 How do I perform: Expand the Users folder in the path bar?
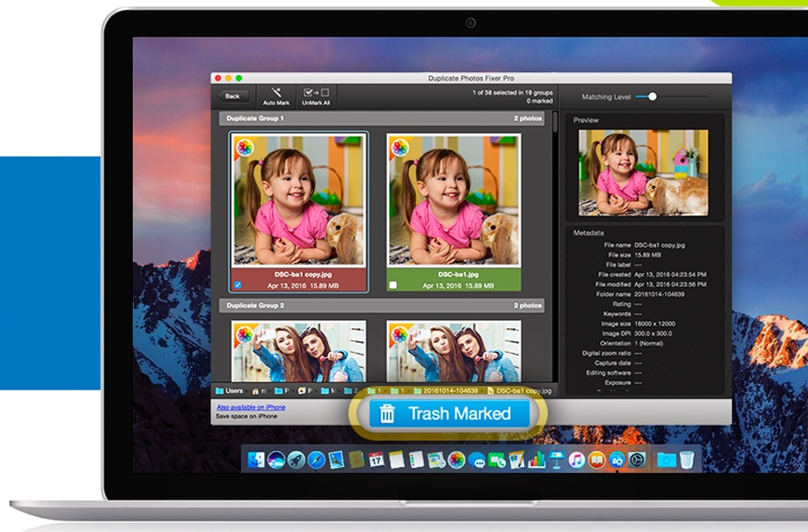point(232,389)
